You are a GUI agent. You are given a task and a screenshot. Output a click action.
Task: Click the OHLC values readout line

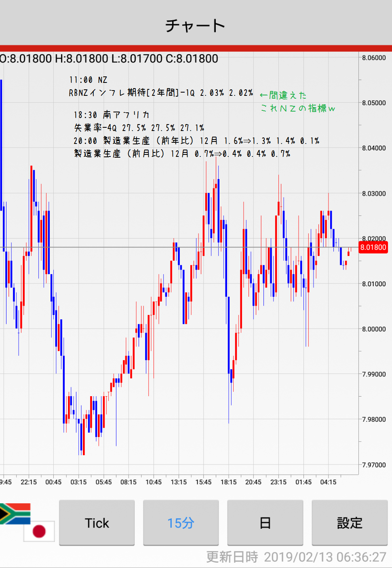click(x=109, y=59)
